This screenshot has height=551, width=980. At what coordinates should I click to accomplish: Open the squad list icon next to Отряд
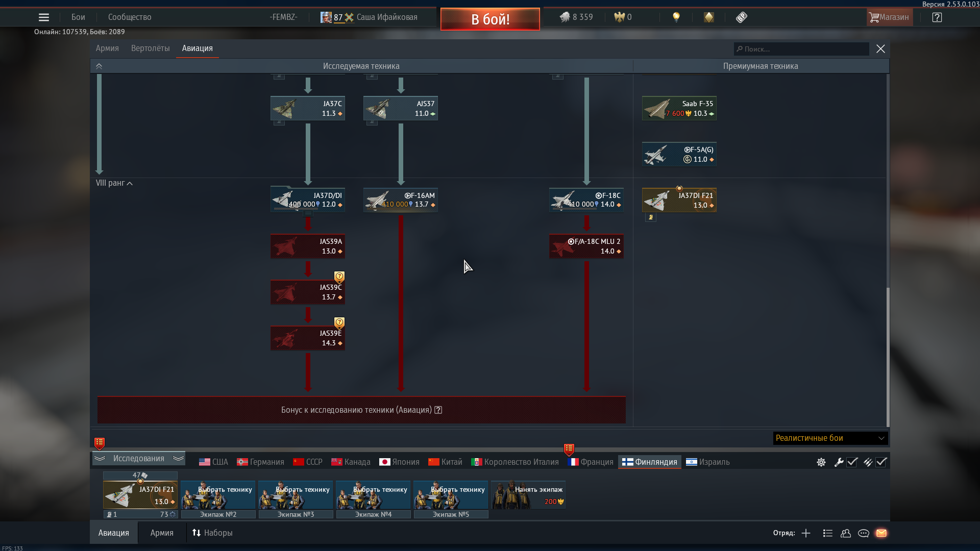click(x=828, y=533)
